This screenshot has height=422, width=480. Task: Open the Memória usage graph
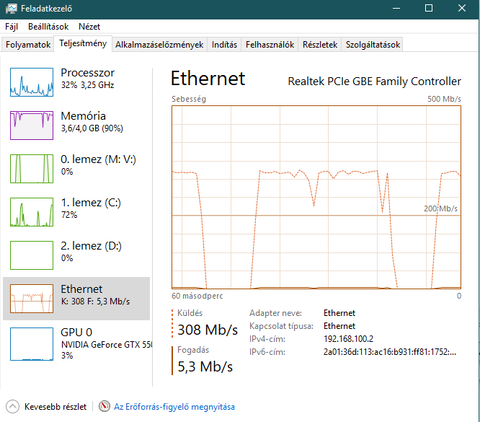(32, 125)
